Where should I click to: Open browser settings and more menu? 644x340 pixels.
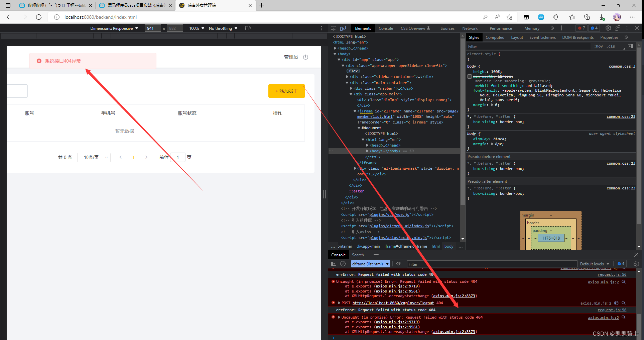pyautogui.click(x=632, y=17)
